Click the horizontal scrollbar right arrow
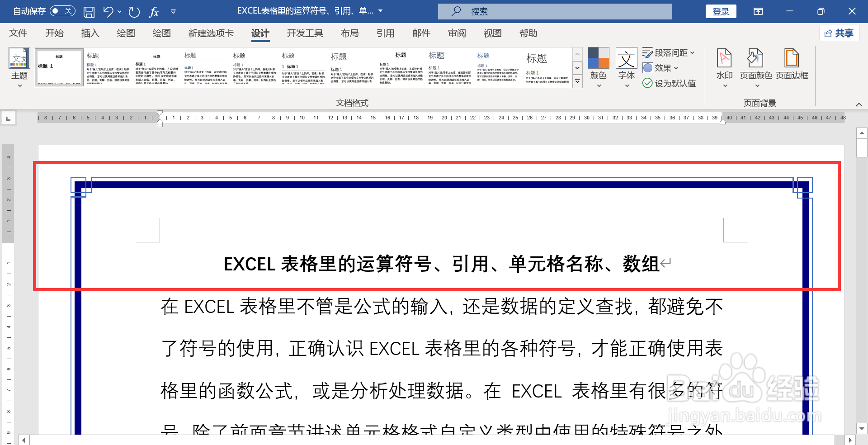Screen dimensions: 868x445 [850, 440]
